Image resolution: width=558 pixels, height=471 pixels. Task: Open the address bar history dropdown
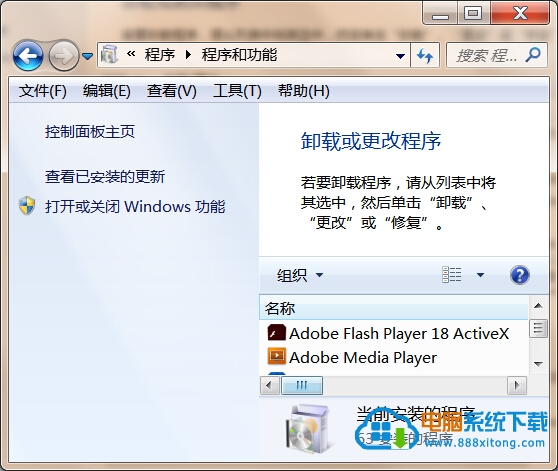(400, 56)
